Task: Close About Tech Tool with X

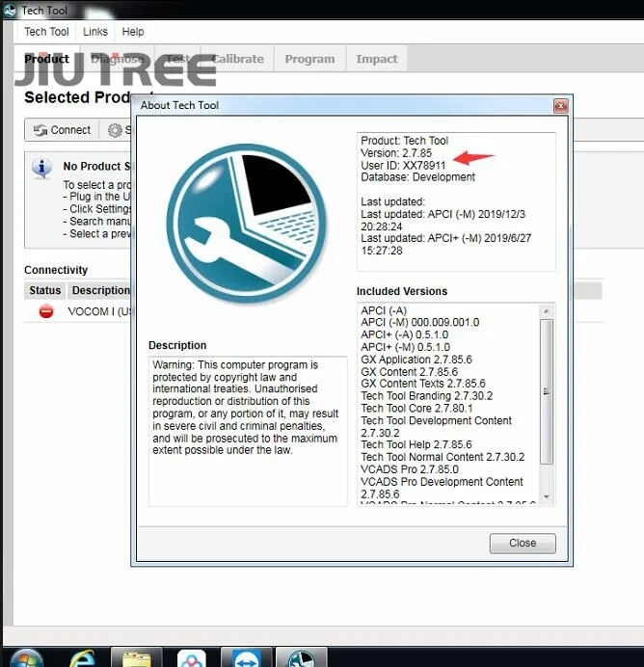Action: click(561, 105)
